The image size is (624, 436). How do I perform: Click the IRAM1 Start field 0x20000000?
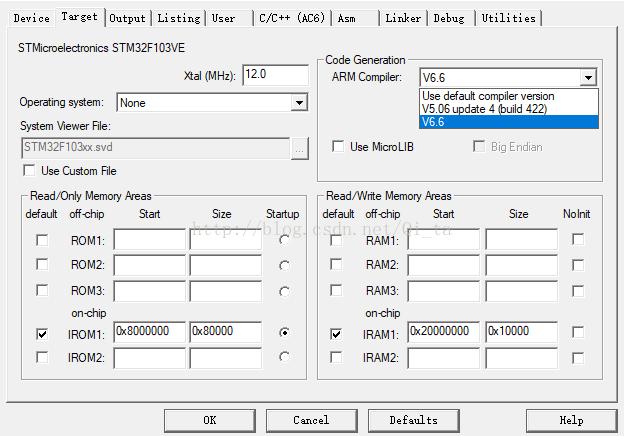point(443,332)
